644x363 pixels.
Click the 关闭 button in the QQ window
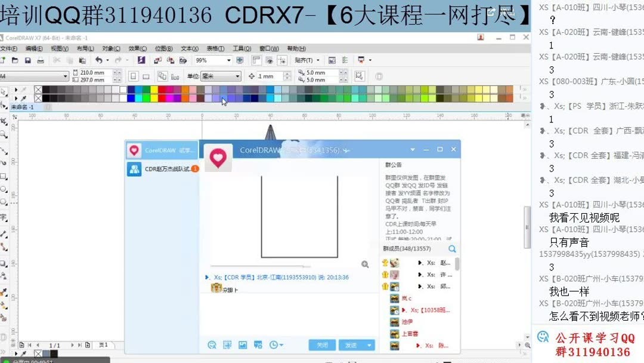323,345
